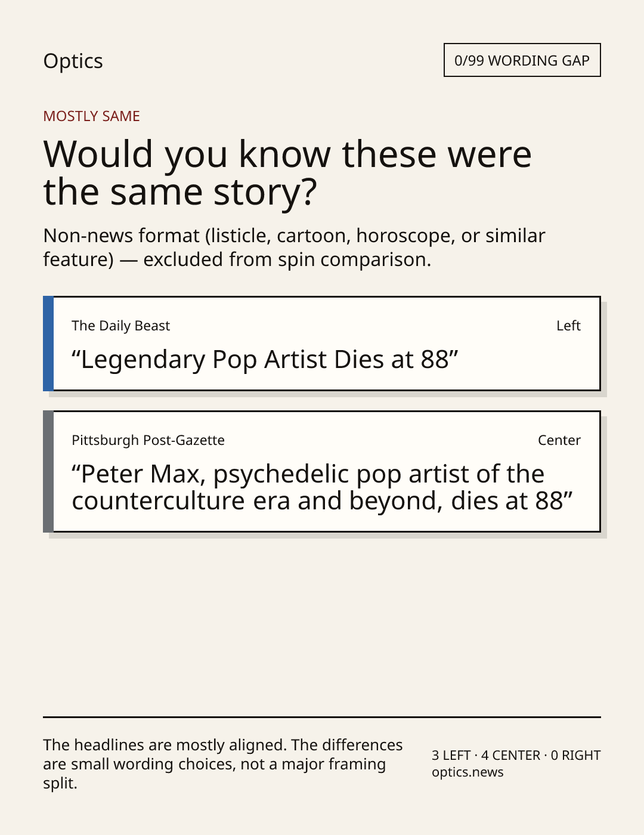Visit the optics.news link
Image resolution: width=644 pixels, height=835 pixels.
467,772
